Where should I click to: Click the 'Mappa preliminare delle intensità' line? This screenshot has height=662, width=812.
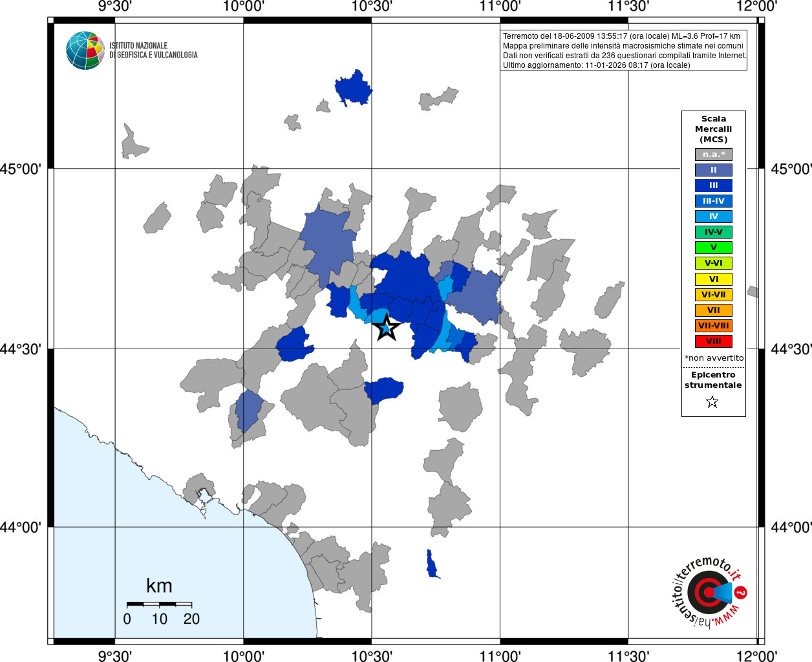[623, 46]
